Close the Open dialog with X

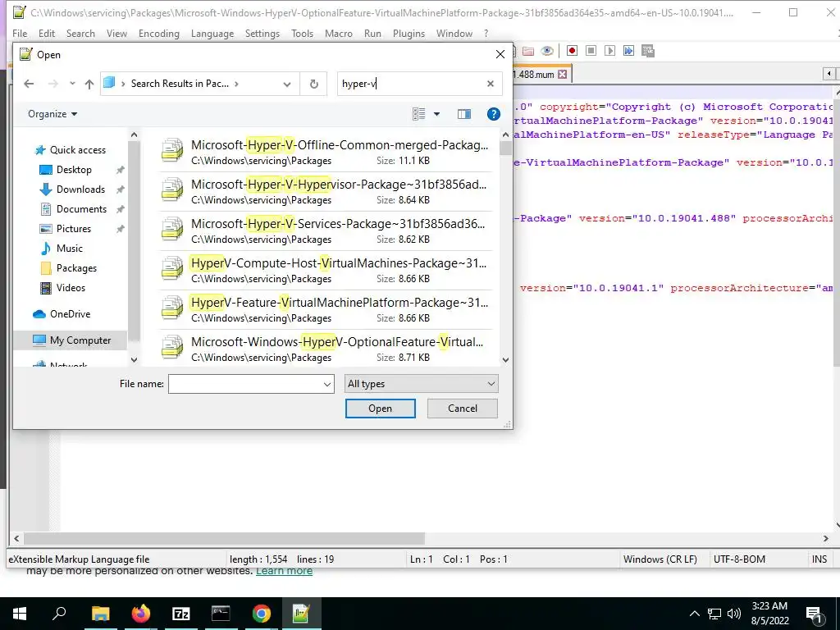point(500,55)
